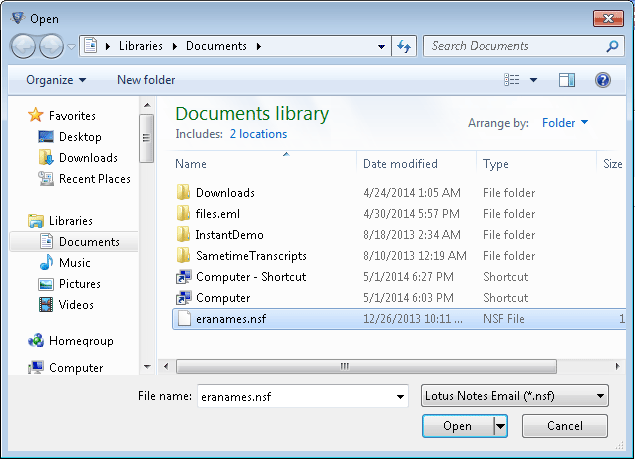Sort by the Date modified column header
This screenshot has width=635, height=459.
(416, 164)
